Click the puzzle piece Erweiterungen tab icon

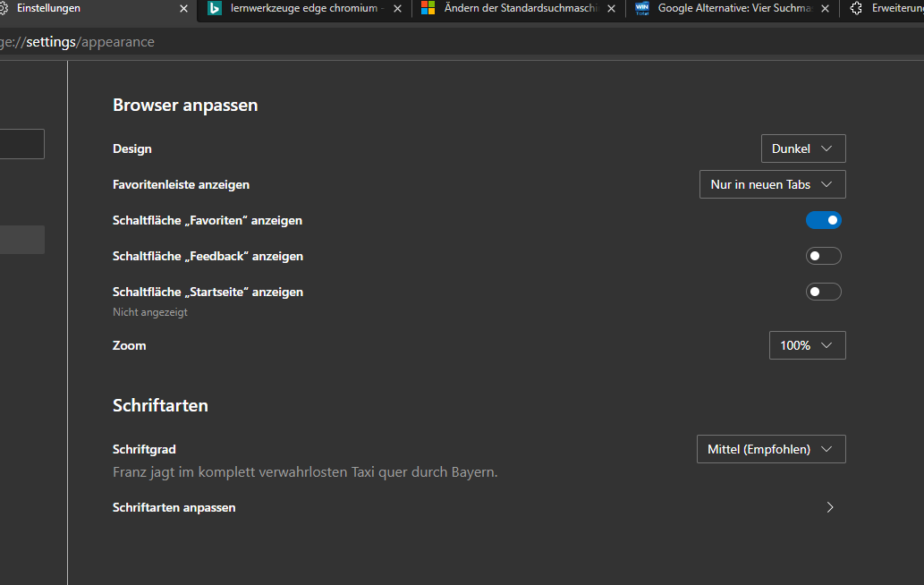[x=856, y=8]
